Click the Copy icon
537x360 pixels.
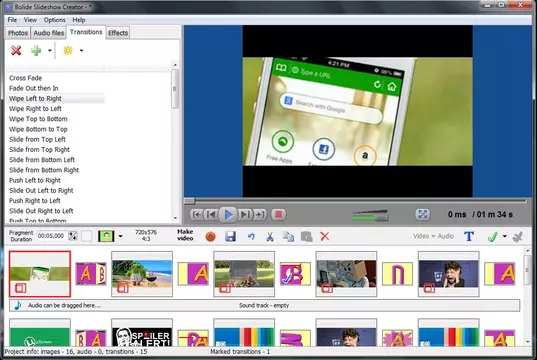coord(288,236)
